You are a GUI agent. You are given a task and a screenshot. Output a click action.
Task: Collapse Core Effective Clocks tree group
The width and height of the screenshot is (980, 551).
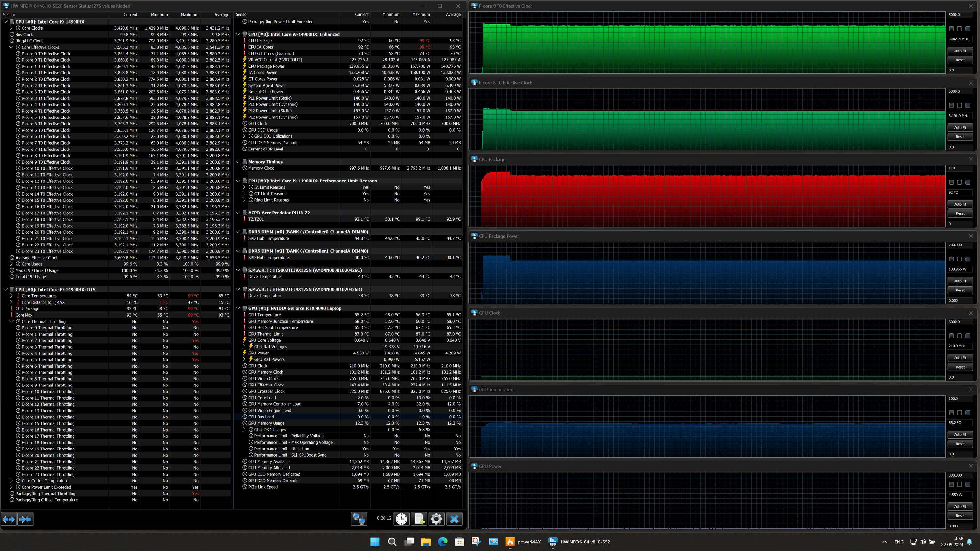11,47
